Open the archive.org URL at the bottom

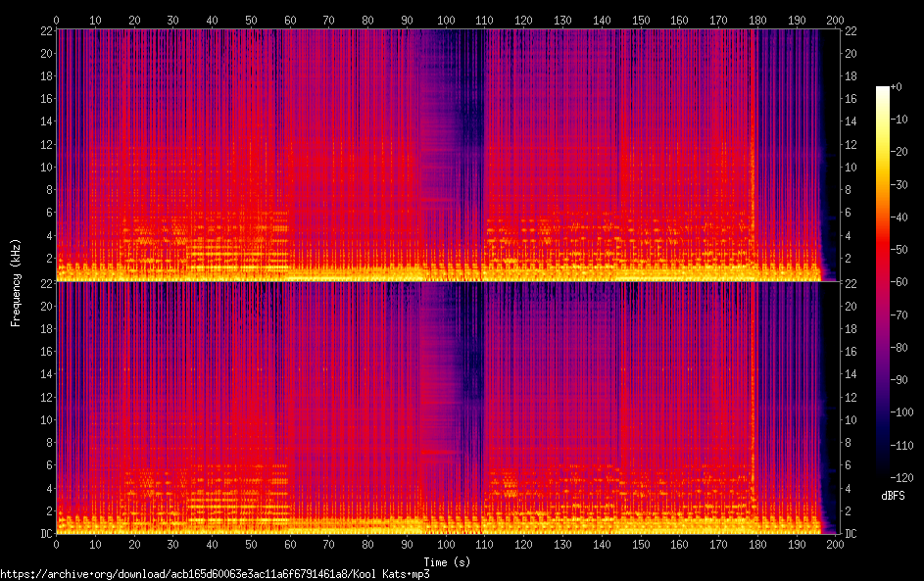tap(216, 574)
